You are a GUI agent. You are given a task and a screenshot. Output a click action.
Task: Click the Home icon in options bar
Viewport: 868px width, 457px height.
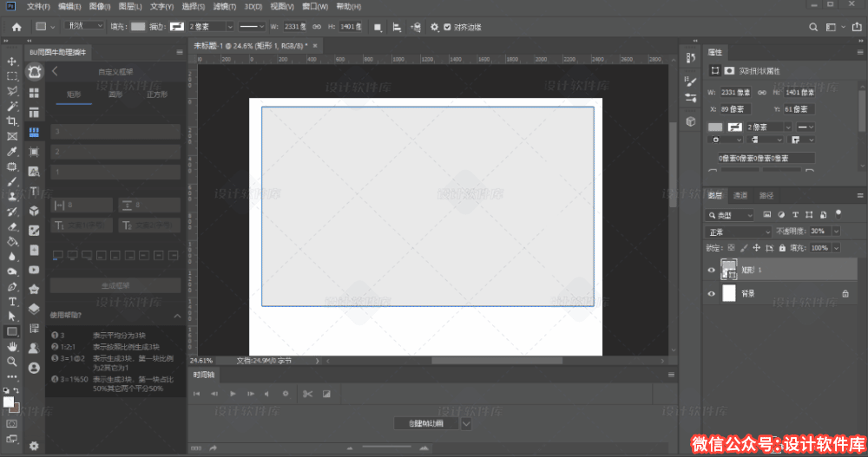(16, 27)
